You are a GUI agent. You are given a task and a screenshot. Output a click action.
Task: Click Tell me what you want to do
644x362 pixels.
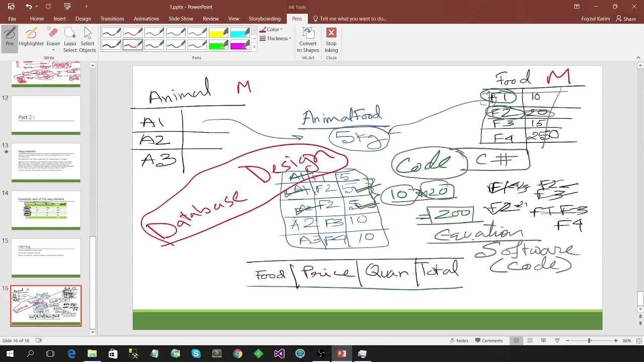click(350, 19)
